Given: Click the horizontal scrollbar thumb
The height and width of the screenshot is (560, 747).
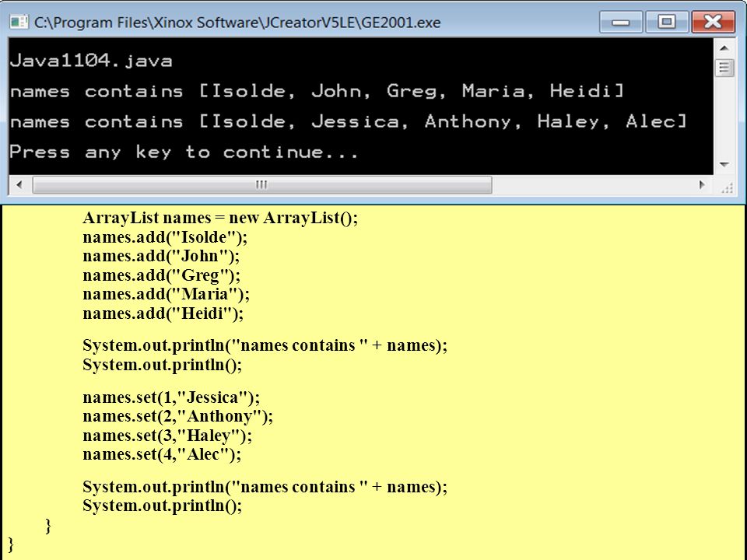Looking at the screenshot, I should tap(262, 185).
